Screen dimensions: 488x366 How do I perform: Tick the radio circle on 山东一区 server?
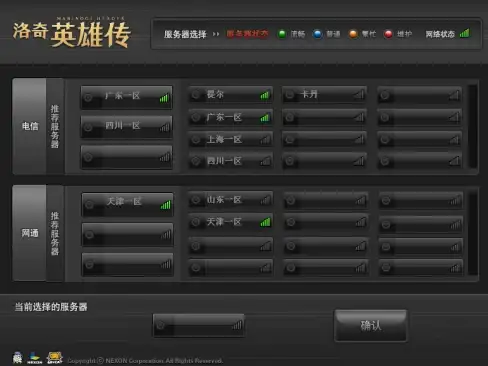coord(196,200)
